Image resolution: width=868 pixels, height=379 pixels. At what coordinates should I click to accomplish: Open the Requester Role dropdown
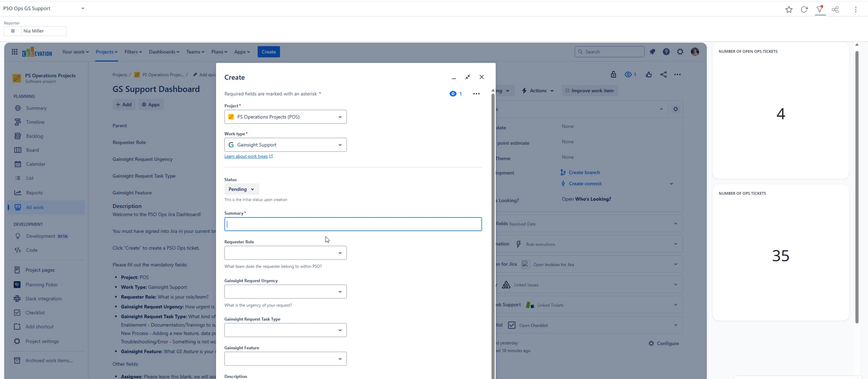tap(285, 253)
